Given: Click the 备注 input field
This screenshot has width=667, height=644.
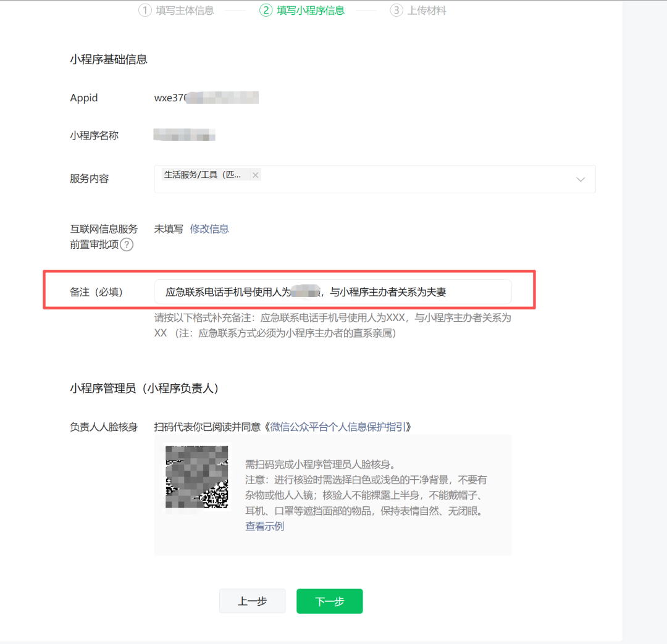Looking at the screenshot, I should pos(333,292).
